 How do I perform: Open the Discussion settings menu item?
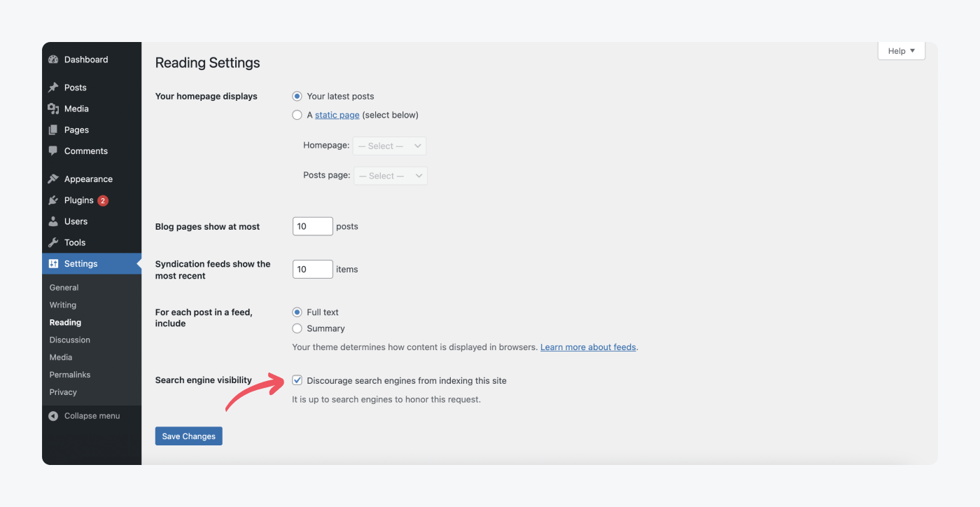pos(69,340)
